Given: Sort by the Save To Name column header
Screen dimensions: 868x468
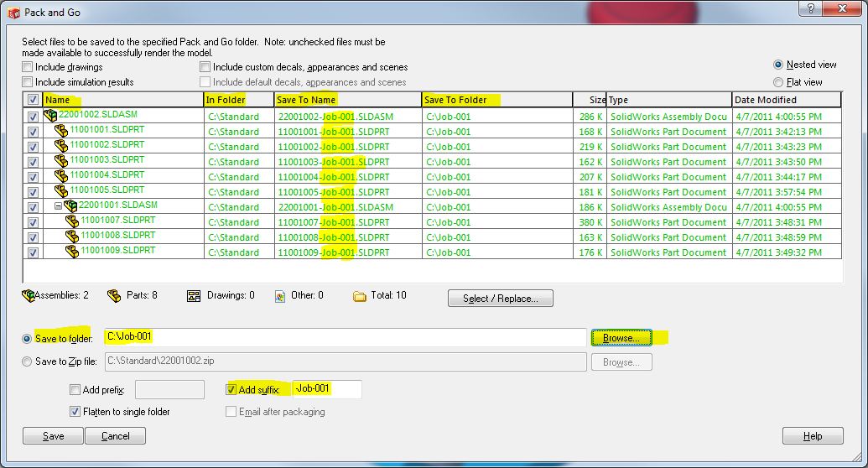Looking at the screenshot, I should [348, 100].
